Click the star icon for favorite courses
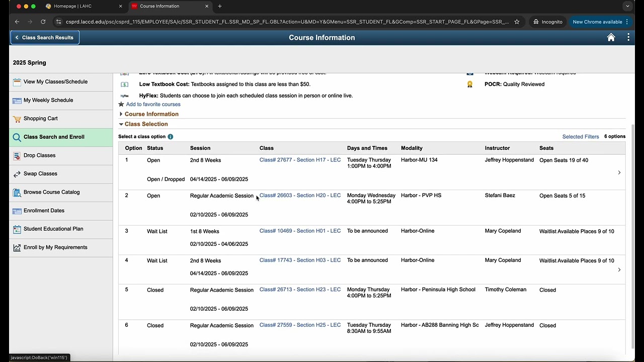Viewport: 644px width, 362px height. tap(121, 104)
